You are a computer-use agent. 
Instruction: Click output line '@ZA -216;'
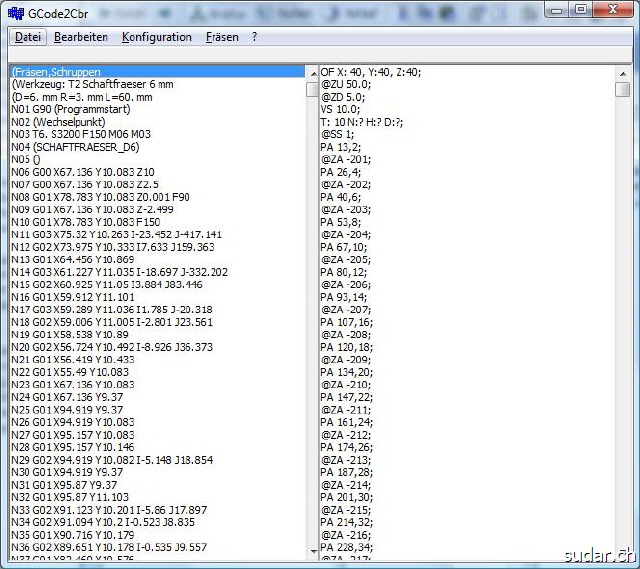pos(346,535)
